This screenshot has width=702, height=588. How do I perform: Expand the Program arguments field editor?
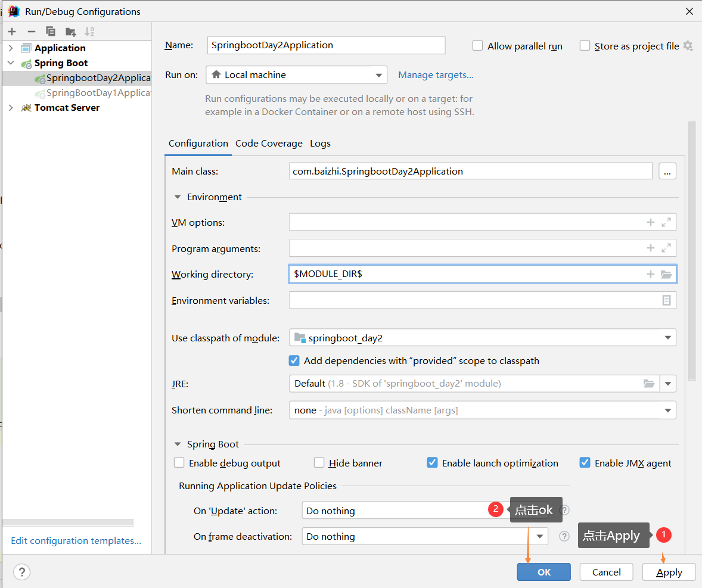pyautogui.click(x=666, y=248)
